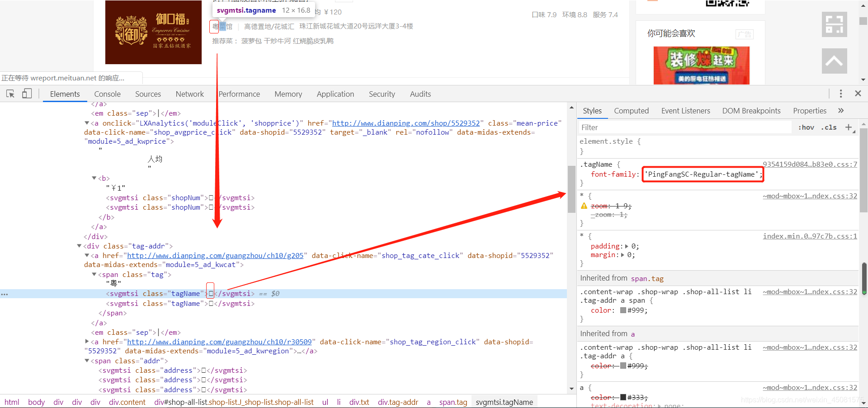This screenshot has height=408, width=868.
Task: Click the QR code icon on the page
Action: [834, 24]
